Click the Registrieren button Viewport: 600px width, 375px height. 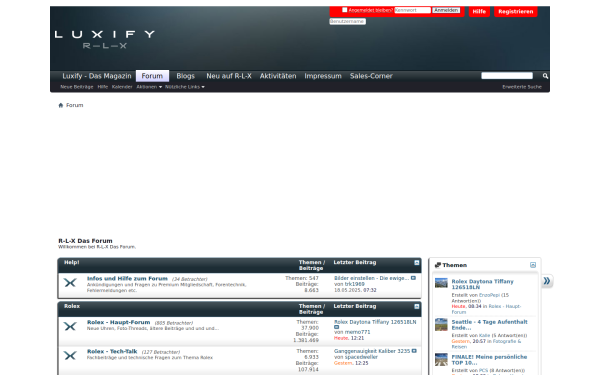pos(515,11)
